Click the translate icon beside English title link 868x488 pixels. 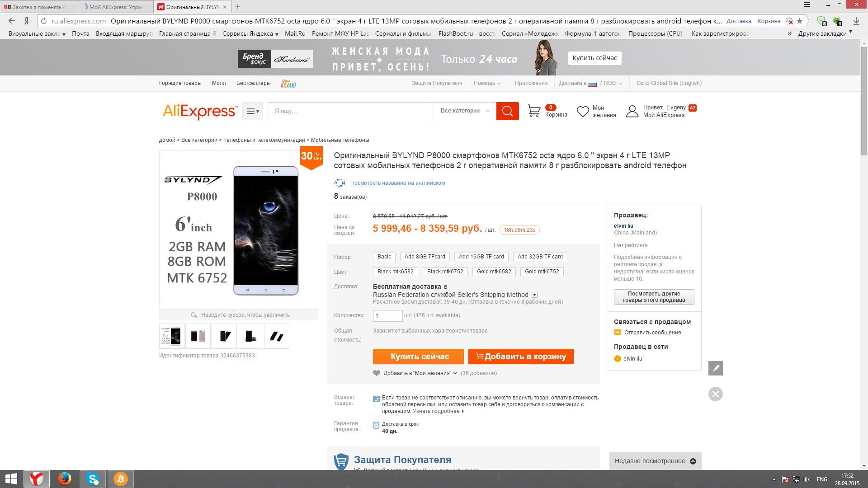click(x=340, y=183)
